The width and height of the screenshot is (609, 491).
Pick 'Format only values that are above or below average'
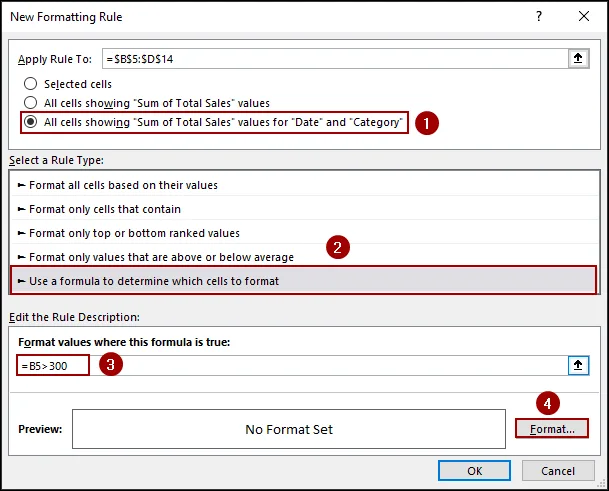(304, 257)
